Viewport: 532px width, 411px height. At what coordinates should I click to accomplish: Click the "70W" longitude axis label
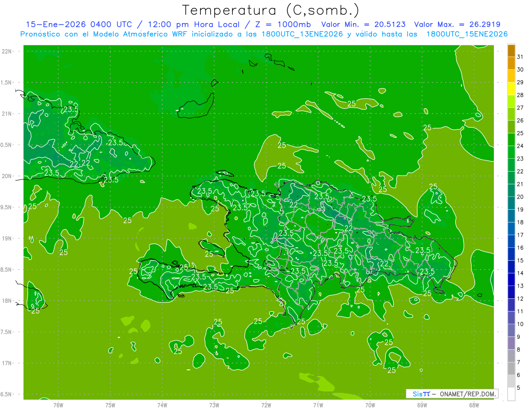370,405
